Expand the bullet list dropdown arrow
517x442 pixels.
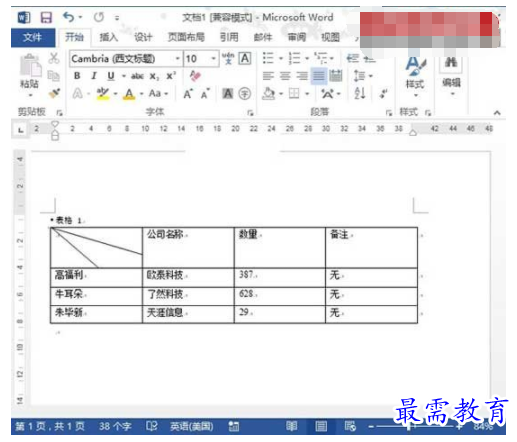(x=281, y=59)
